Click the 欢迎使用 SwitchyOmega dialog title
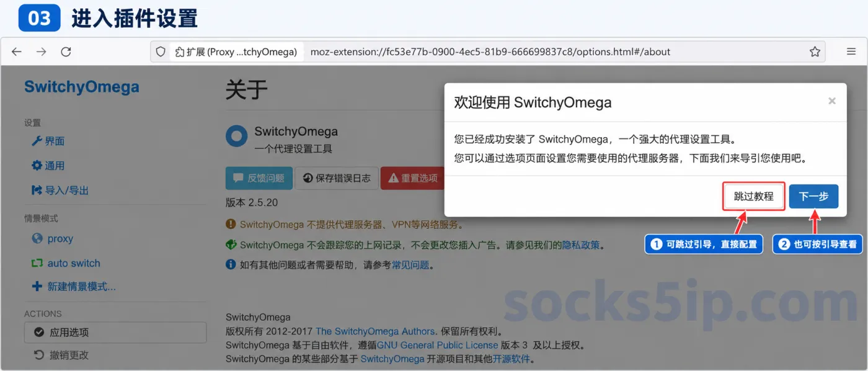 [533, 103]
